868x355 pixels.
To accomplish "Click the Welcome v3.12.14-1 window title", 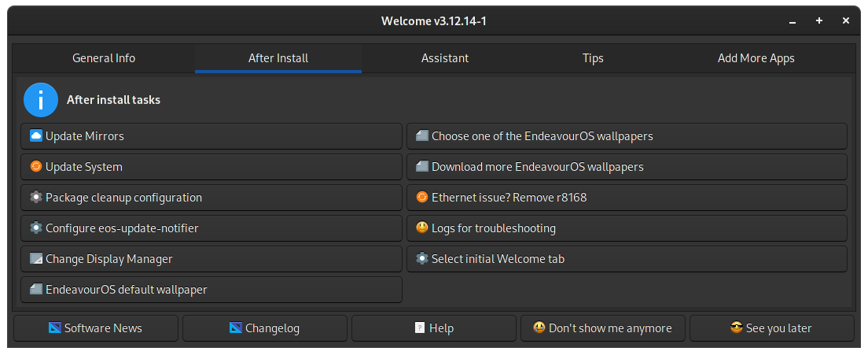I will 434,21.
